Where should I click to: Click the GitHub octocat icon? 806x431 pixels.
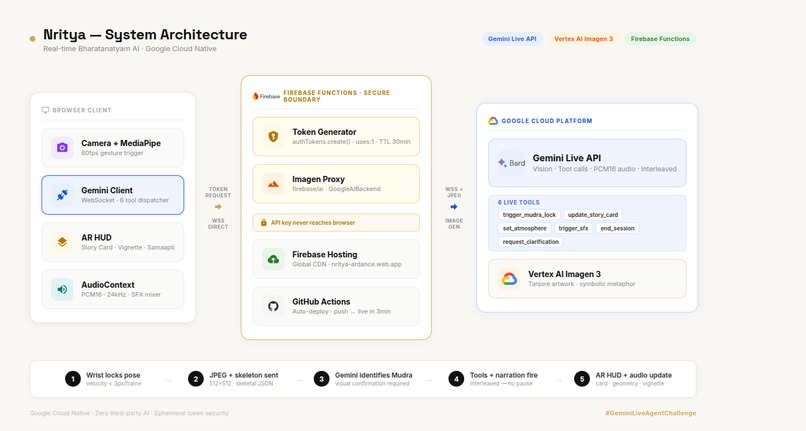(273, 306)
